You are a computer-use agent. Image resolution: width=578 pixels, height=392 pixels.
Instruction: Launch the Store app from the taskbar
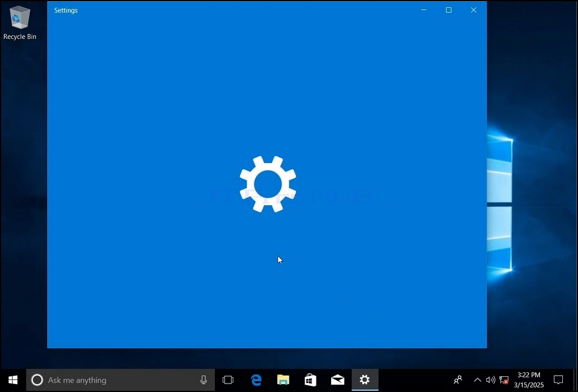pyautogui.click(x=310, y=380)
